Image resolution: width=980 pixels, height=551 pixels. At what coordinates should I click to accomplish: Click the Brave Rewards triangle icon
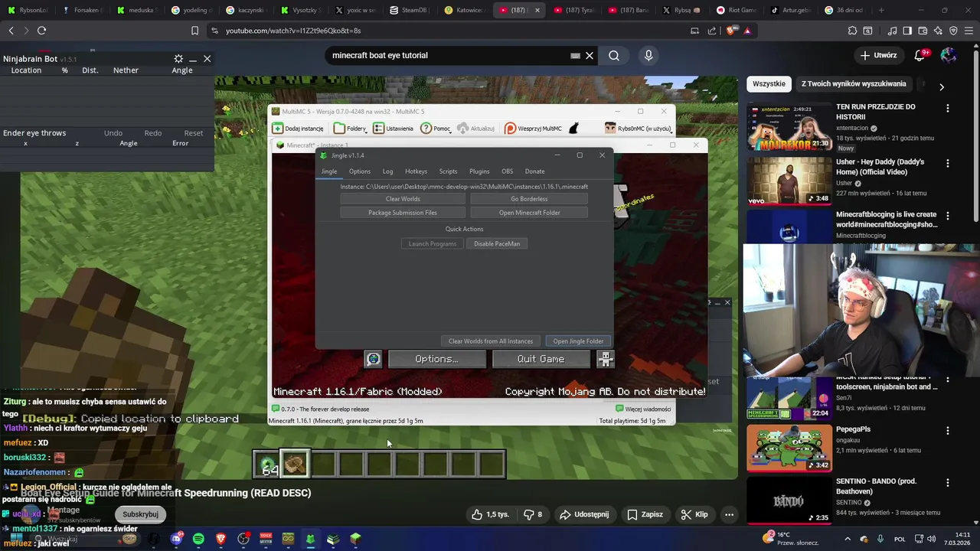coord(747,31)
